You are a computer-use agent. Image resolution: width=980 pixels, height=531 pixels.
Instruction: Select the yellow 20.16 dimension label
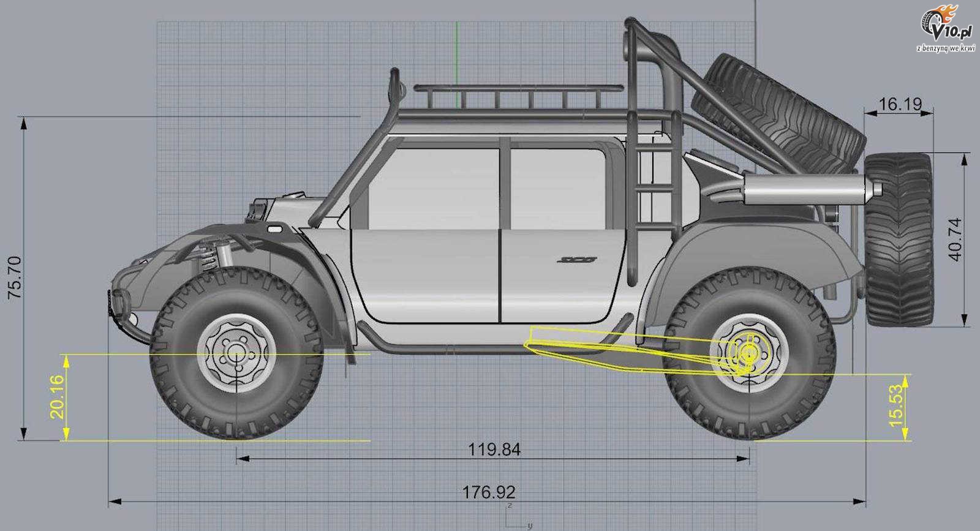[x=57, y=397]
